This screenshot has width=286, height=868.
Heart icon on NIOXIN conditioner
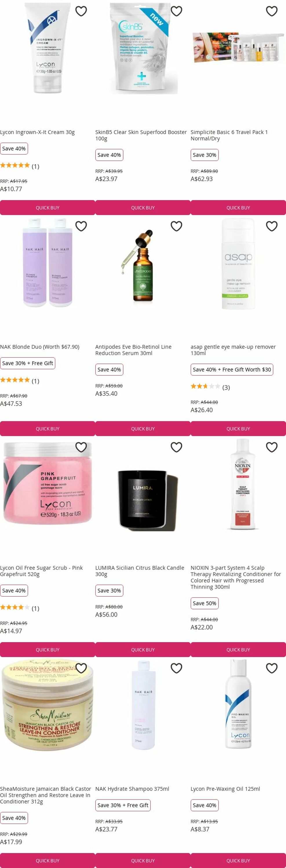(x=272, y=447)
